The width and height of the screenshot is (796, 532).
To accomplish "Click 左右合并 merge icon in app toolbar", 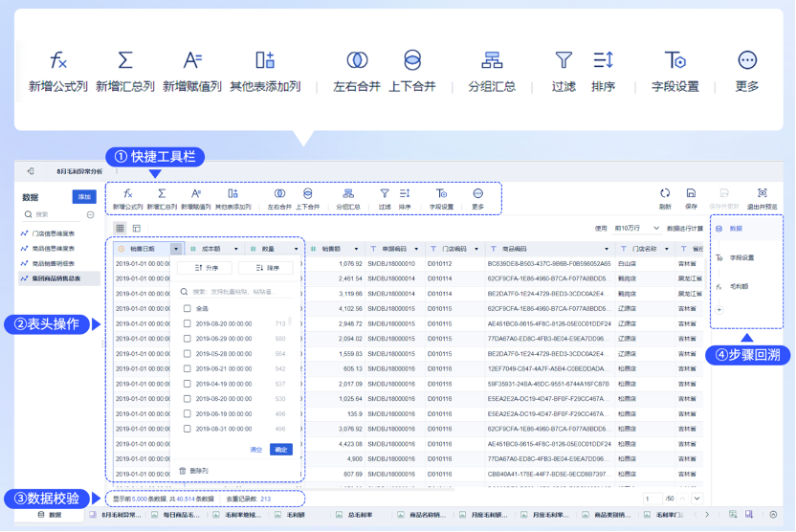I will pyautogui.click(x=279, y=193).
